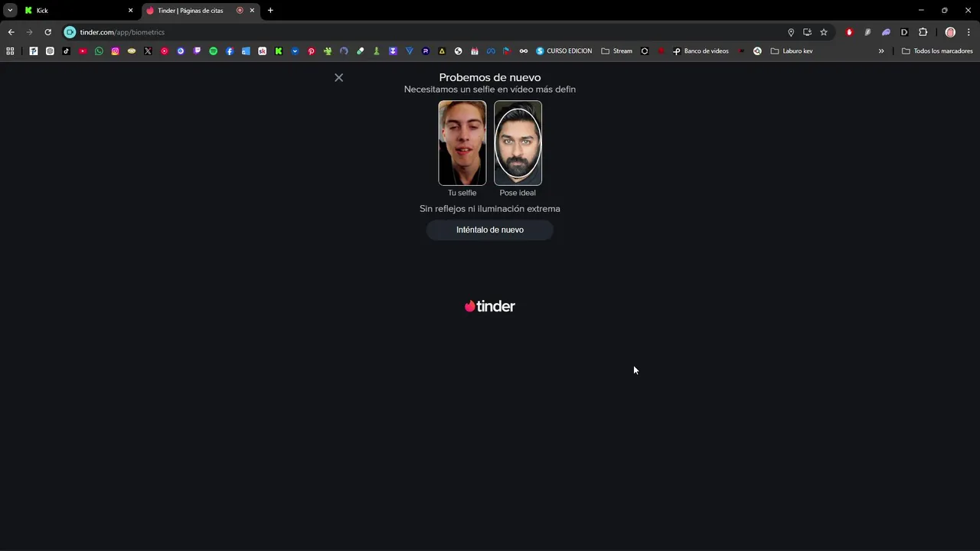Open the TikTok bookmark
Viewport: 980px width, 551px height.
tap(67, 51)
